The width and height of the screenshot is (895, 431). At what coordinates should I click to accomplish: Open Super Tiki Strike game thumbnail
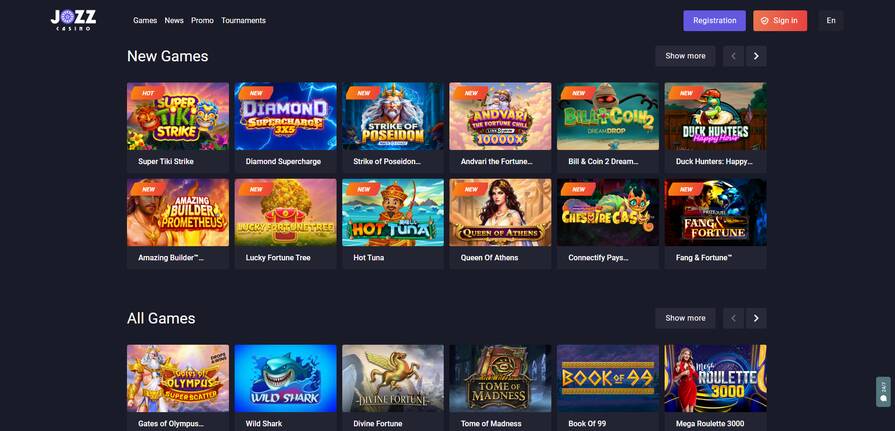click(178, 116)
